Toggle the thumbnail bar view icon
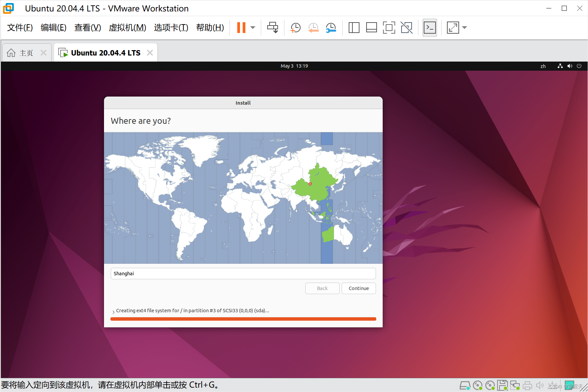 371,28
